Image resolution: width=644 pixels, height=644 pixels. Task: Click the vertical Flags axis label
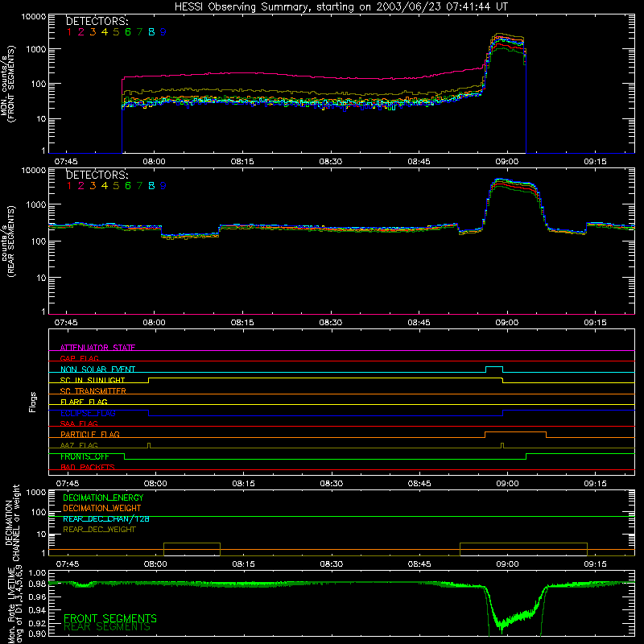32,402
